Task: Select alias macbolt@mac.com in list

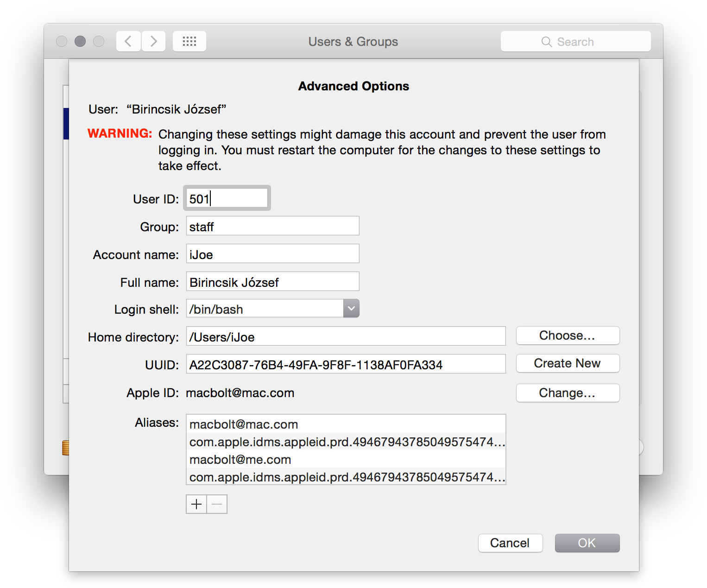Action: (346, 424)
